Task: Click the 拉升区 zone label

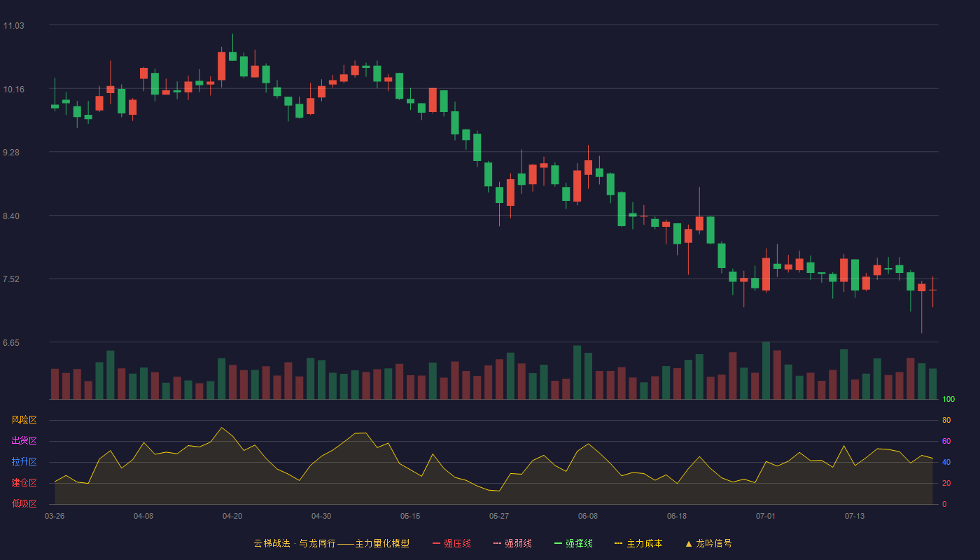Action: coord(24,462)
